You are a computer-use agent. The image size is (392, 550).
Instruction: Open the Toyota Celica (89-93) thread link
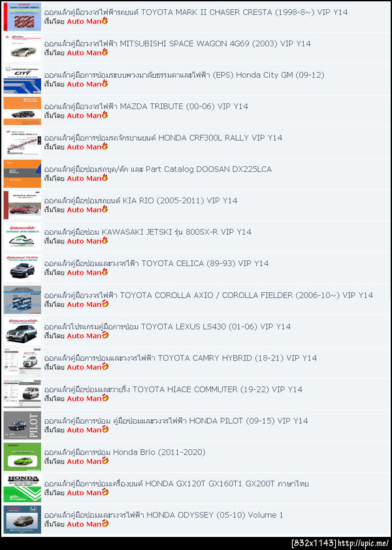(x=156, y=263)
